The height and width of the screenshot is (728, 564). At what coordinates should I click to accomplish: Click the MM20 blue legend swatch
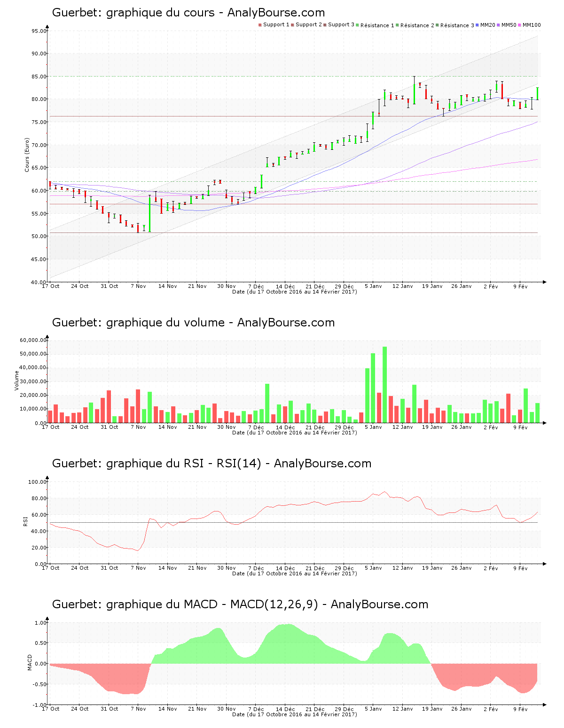477,25
